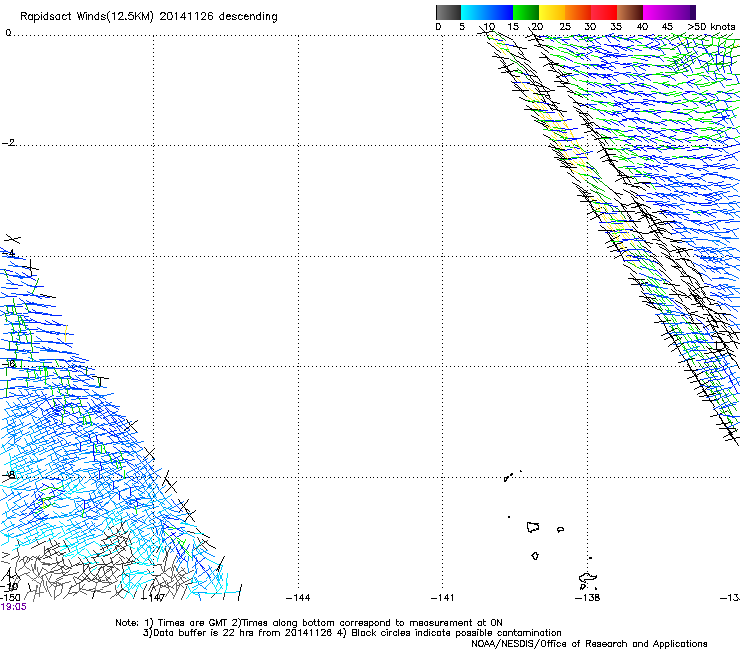Click the '-2' latitude axis label

tap(8, 143)
